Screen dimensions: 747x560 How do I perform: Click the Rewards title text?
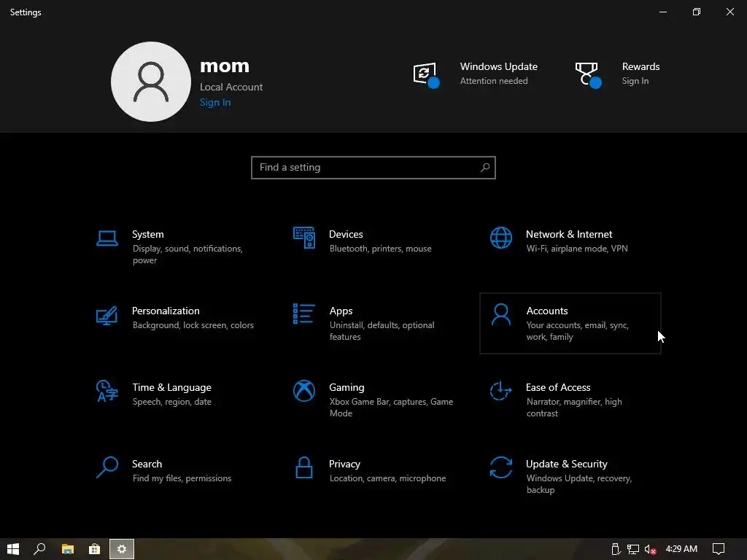pos(640,66)
